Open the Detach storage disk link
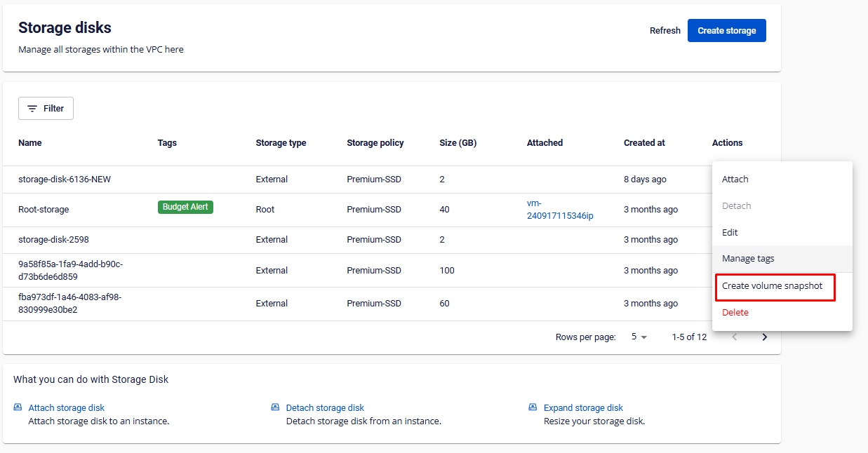The width and height of the screenshot is (868, 453). pos(325,407)
